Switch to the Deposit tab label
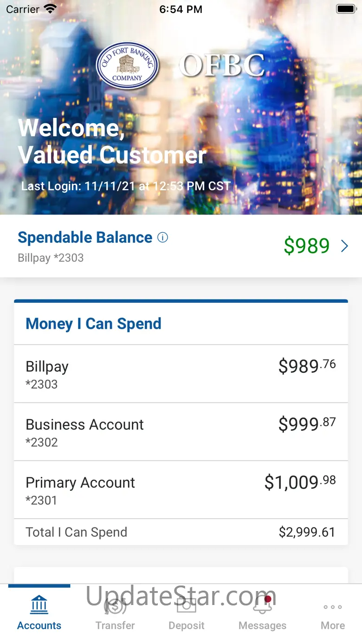Image resolution: width=362 pixels, height=644 pixels. pyautogui.click(x=187, y=625)
